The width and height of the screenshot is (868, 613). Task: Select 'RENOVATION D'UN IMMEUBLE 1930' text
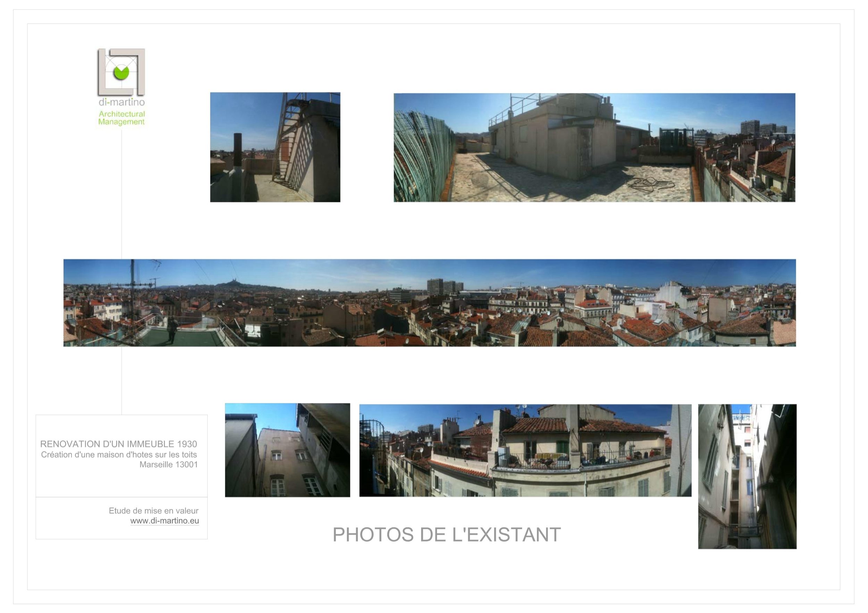click(x=119, y=444)
